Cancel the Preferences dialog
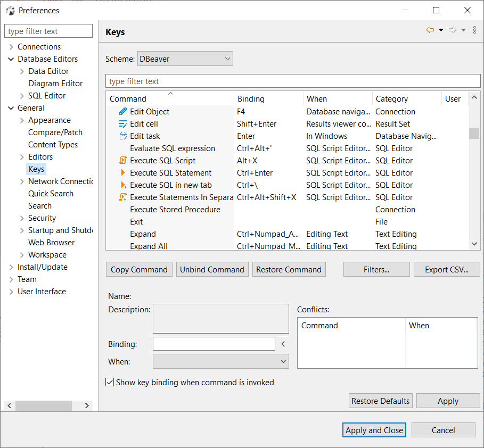484x448 pixels. 443,430
